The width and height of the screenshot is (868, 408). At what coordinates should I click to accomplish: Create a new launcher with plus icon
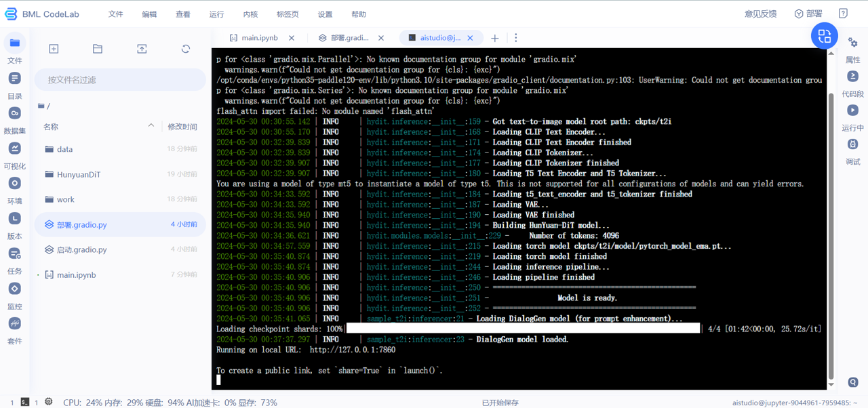pyautogui.click(x=54, y=49)
